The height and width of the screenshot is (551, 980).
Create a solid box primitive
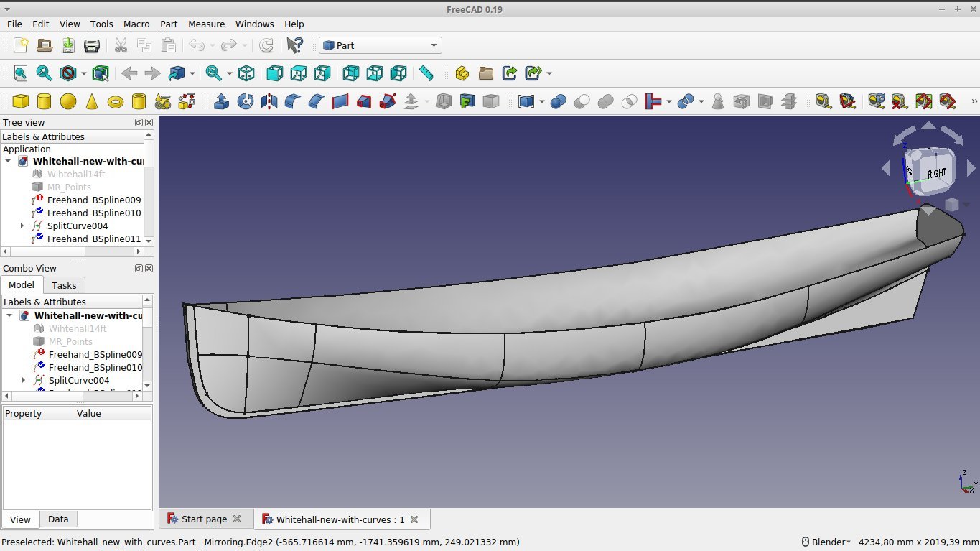(x=21, y=101)
